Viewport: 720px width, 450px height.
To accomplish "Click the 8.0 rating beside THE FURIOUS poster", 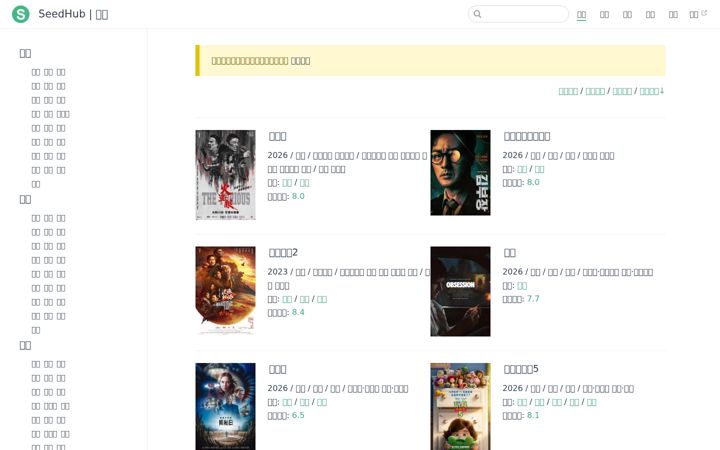I will [x=298, y=196].
